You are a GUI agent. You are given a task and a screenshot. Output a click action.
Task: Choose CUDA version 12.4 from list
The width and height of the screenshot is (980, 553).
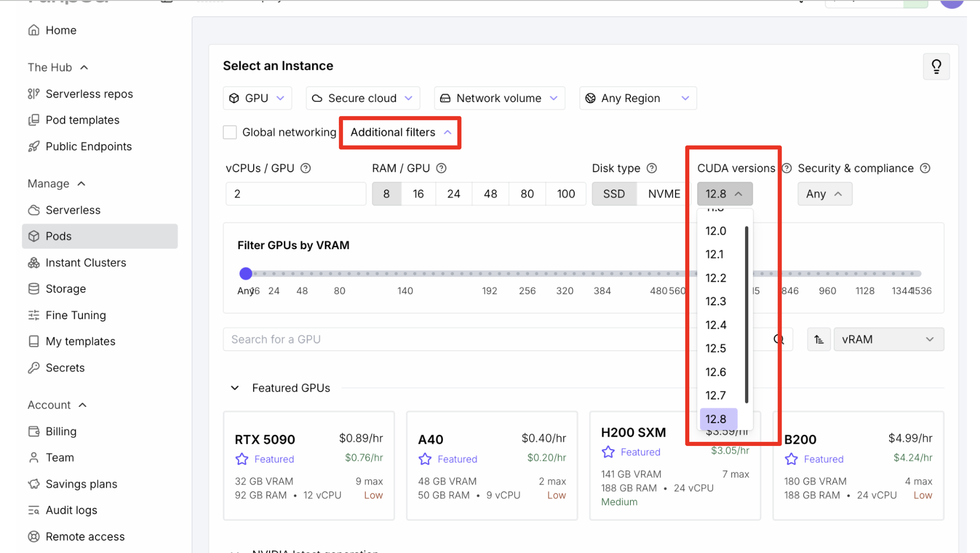715,325
